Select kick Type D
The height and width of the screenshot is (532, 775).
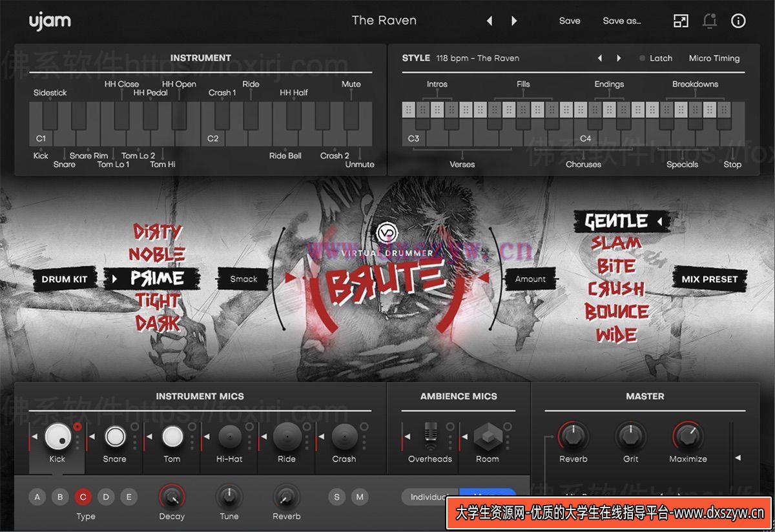click(106, 497)
